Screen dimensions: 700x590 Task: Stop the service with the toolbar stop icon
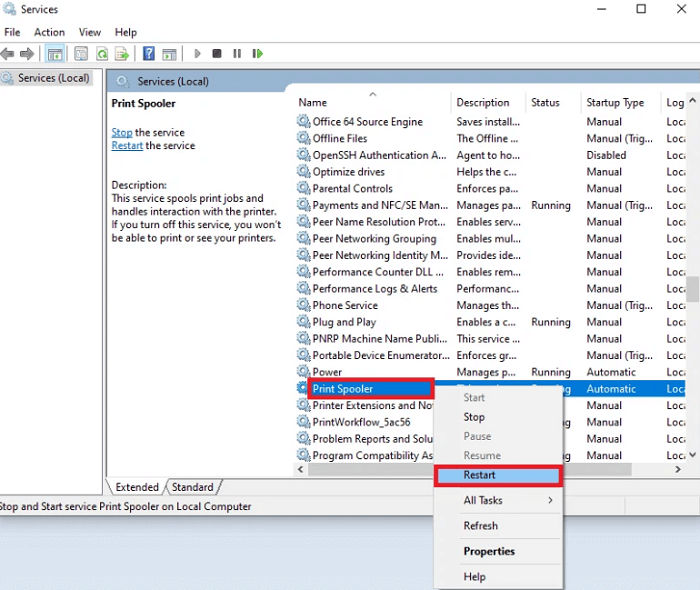pos(217,54)
